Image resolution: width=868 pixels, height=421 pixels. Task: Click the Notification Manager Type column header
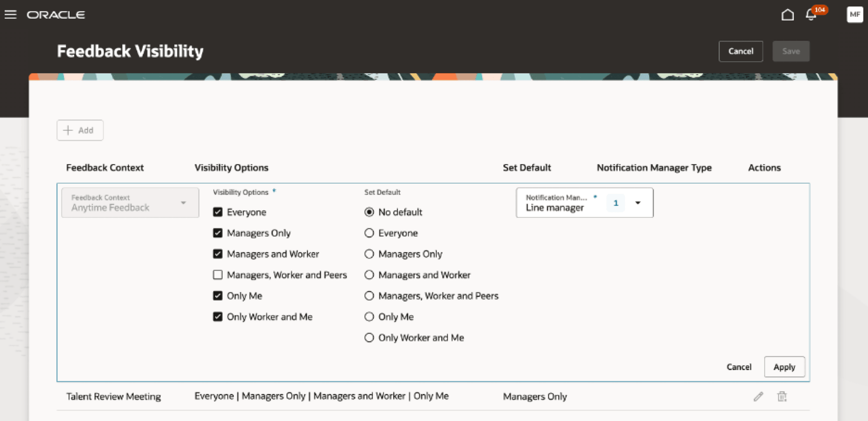click(654, 168)
